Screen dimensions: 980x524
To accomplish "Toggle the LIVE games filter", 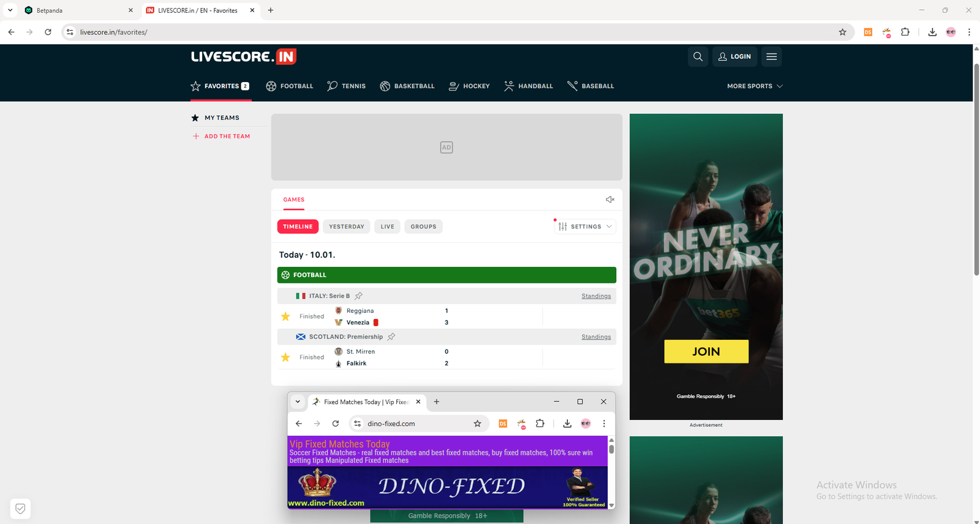I will pyautogui.click(x=387, y=226).
